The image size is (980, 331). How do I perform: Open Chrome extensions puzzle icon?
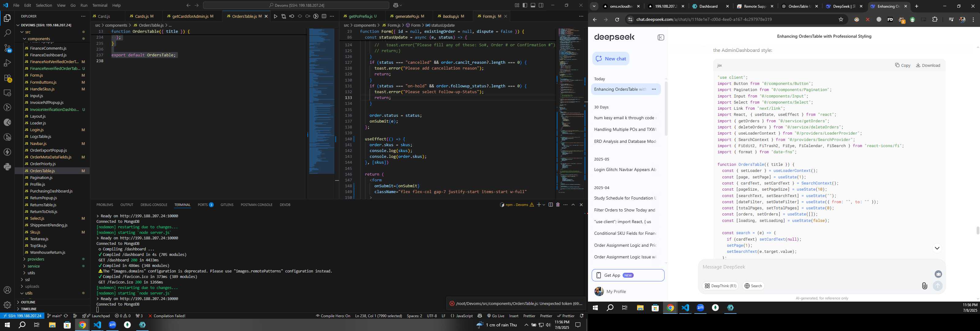(935, 20)
